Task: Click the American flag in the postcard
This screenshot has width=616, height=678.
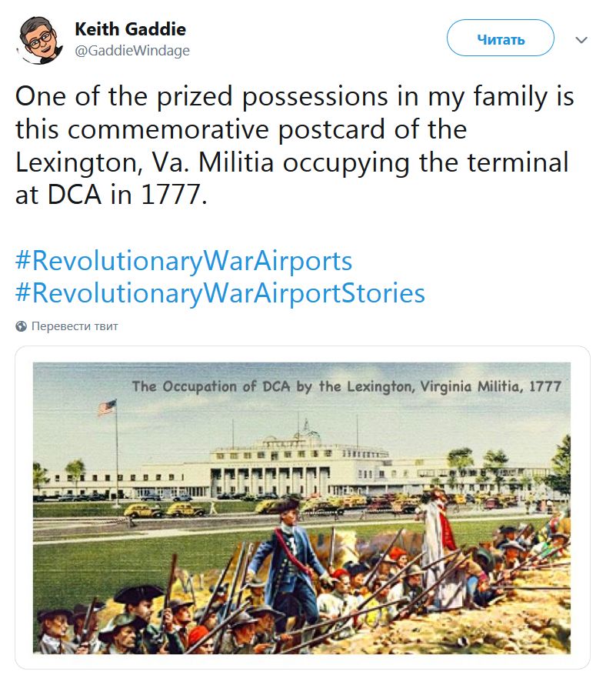Action: click(x=107, y=408)
